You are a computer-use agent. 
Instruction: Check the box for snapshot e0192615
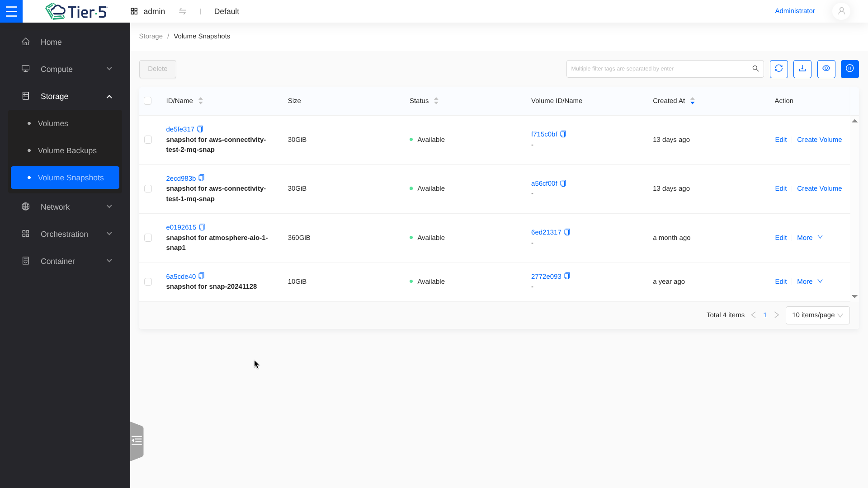click(x=148, y=238)
